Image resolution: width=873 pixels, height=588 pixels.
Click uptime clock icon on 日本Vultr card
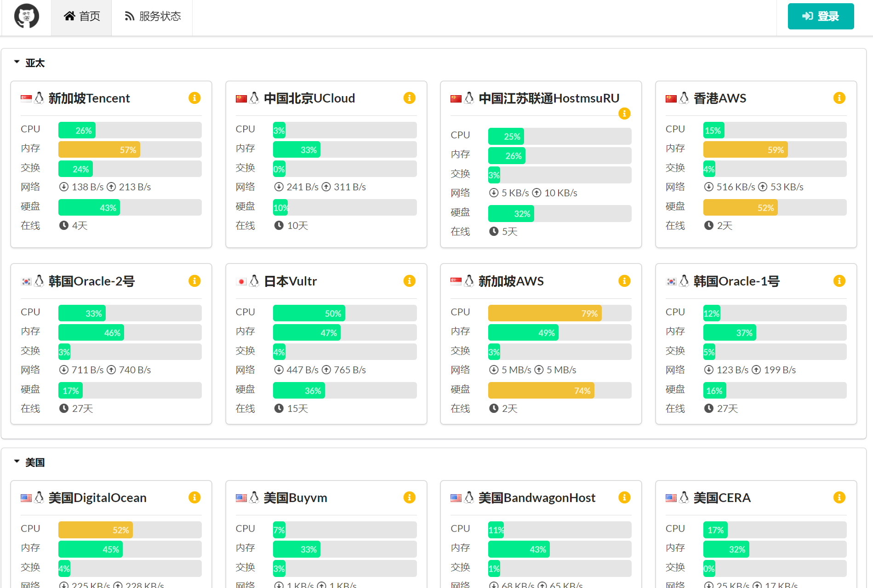[279, 408]
